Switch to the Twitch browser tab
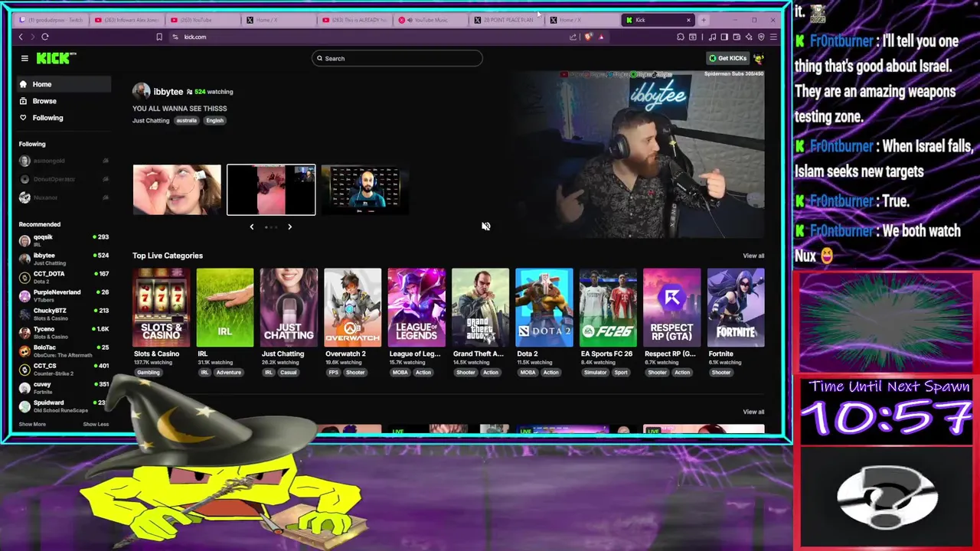This screenshot has width=980, height=551. point(51,20)
